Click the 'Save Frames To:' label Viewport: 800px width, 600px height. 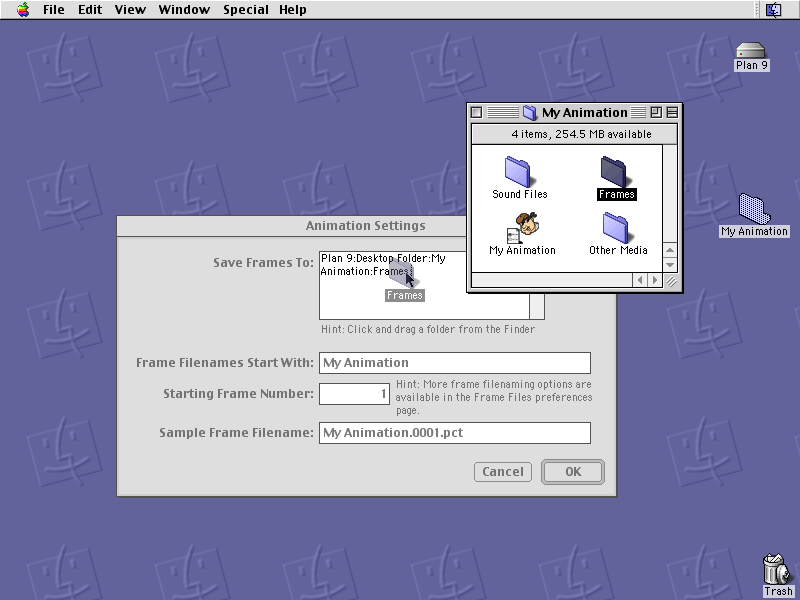[263, 262]
